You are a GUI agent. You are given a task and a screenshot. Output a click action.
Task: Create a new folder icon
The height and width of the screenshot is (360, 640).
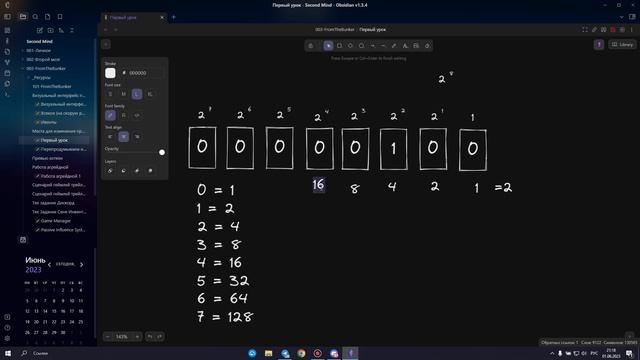(x=51, y=30)
